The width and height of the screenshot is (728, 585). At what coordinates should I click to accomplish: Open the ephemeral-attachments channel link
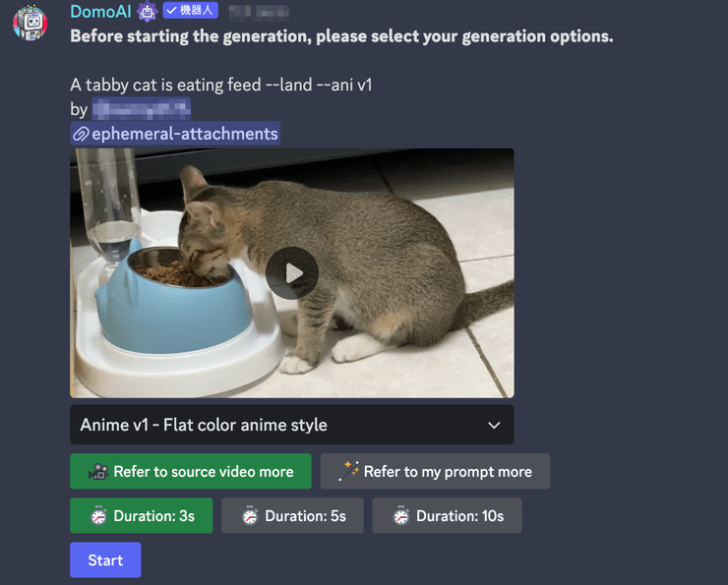point(175,134)
